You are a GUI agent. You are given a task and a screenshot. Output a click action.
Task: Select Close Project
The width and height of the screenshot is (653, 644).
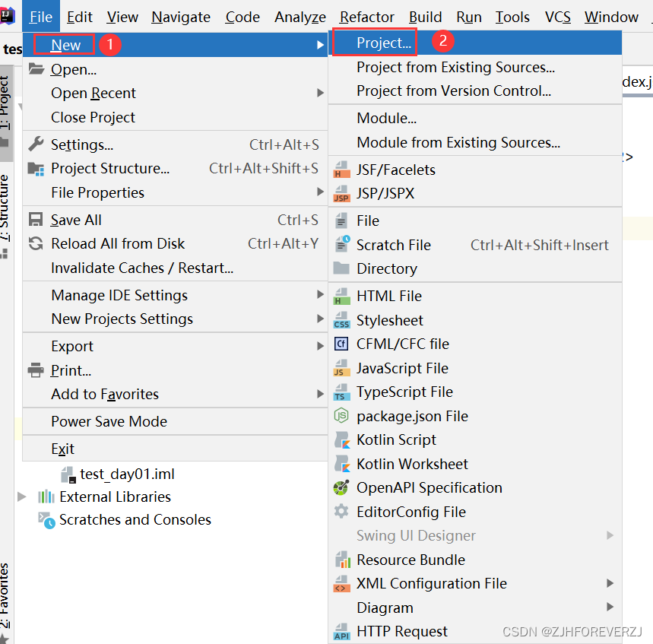point(175,117)
